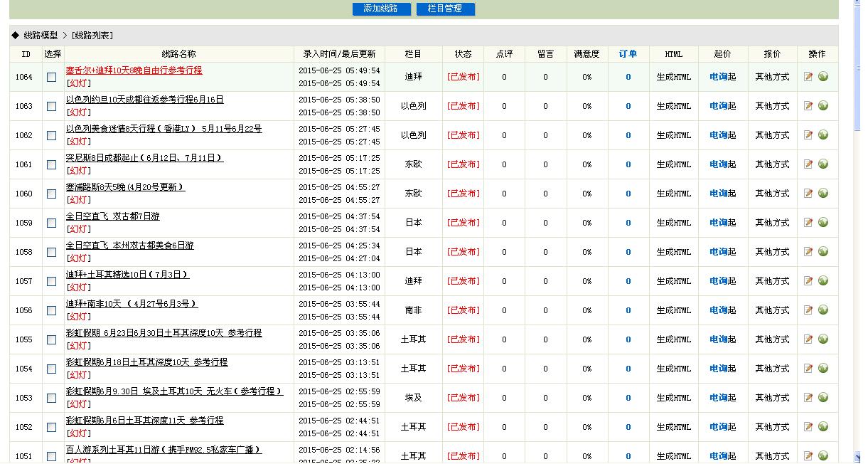Check row 1058 selection box
This screenshot has height=464, width=868.
tap(51, 252)
